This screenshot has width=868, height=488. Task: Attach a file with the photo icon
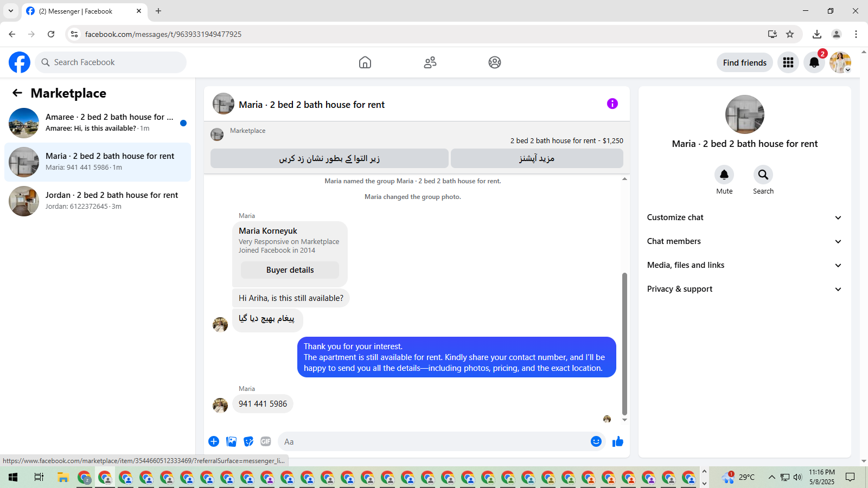pos(231,441)
